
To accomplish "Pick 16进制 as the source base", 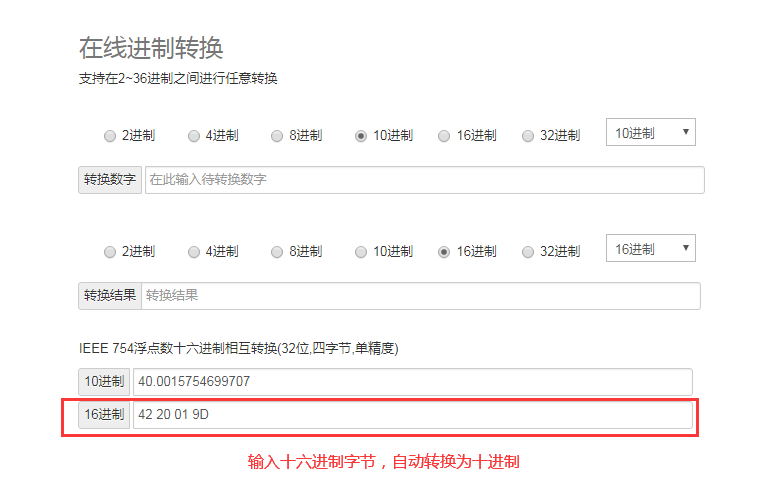I will click(x=444, y=137).
